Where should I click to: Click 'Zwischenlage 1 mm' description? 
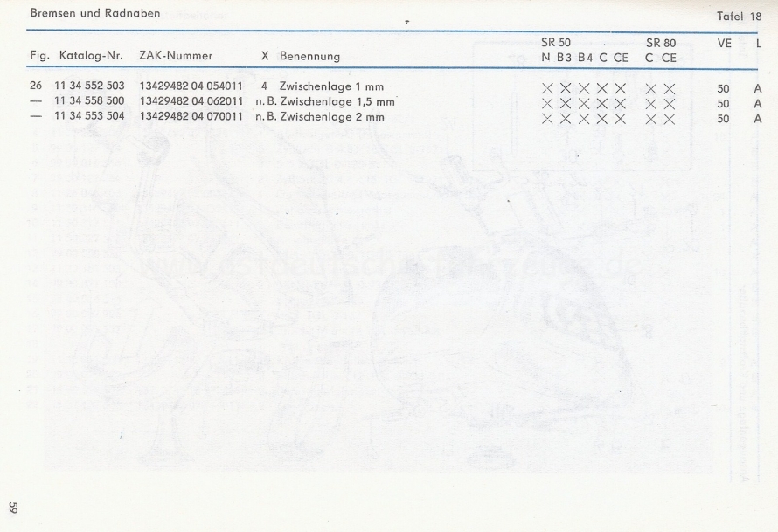(332, 86)
